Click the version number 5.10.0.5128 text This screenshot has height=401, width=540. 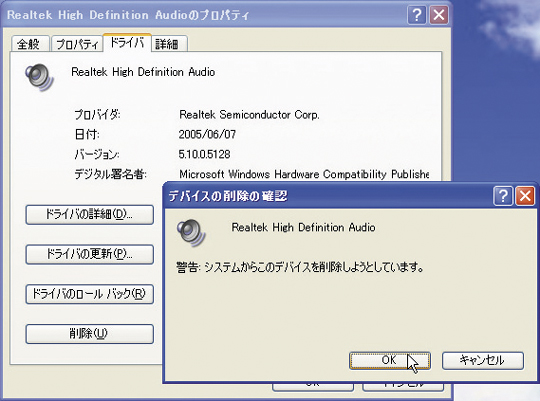pos(204,154)
